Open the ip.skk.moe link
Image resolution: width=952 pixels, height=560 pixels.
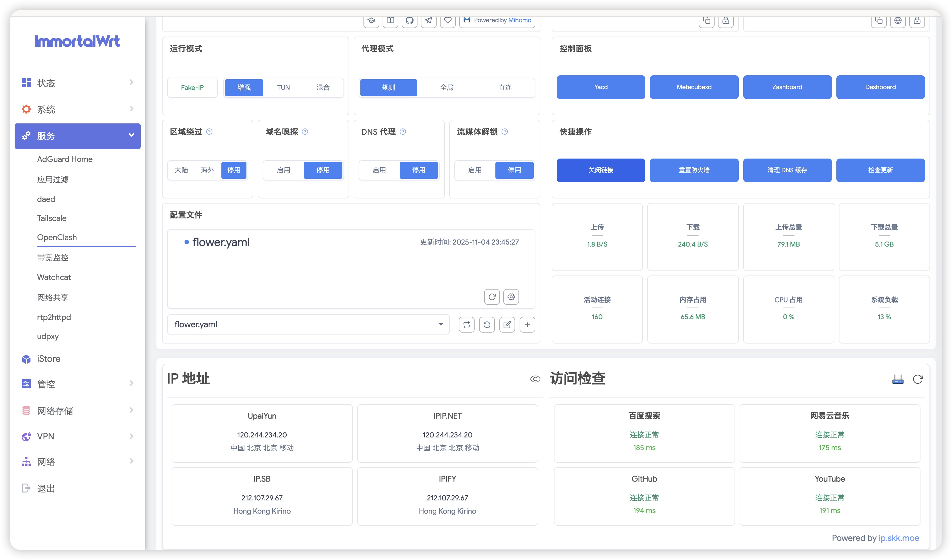[898, 538]
